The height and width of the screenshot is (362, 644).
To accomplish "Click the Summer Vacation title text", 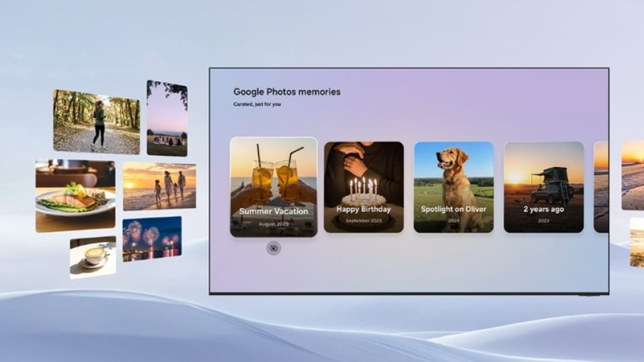I will tap(274, 211).
